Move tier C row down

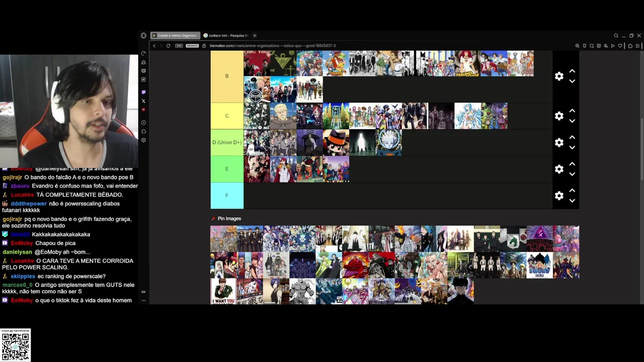[572, 121]
